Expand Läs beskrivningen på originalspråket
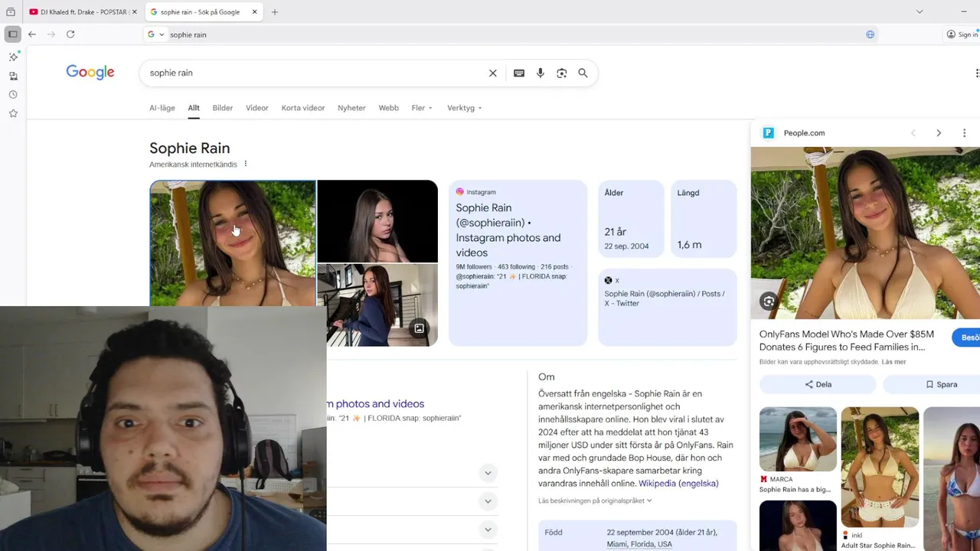Screen dimensions: 980x551 (x=595, y=500)
